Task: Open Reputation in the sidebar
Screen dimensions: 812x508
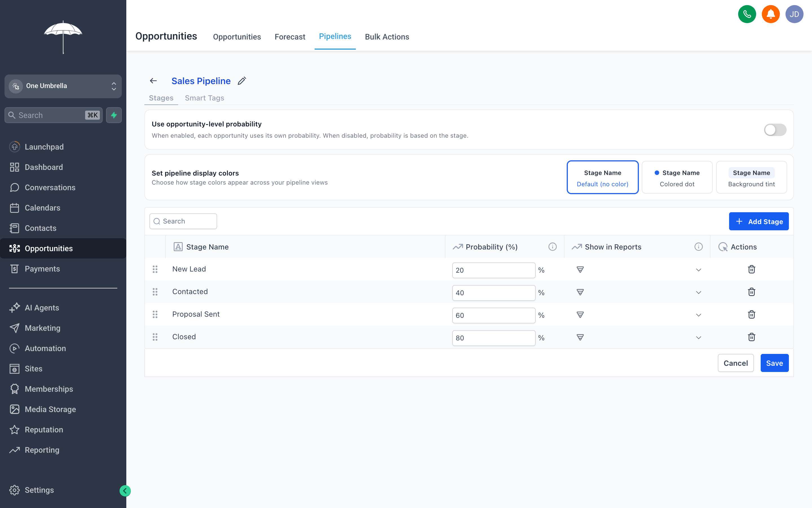Action: (x=63, y=429)
